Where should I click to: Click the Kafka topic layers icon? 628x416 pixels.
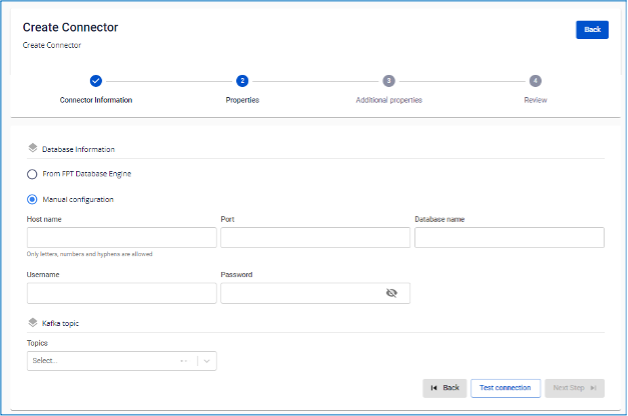click(x=33, y=322)
